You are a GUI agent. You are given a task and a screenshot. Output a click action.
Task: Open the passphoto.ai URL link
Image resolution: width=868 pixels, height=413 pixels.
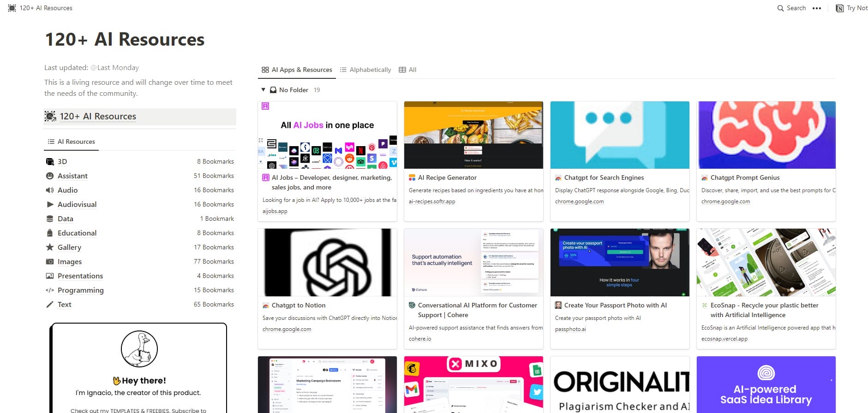570,330
